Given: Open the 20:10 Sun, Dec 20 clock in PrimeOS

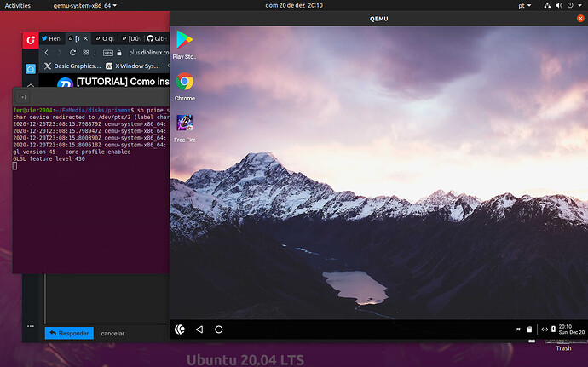Looking at the screenshot, I should (x=571, y=330).
